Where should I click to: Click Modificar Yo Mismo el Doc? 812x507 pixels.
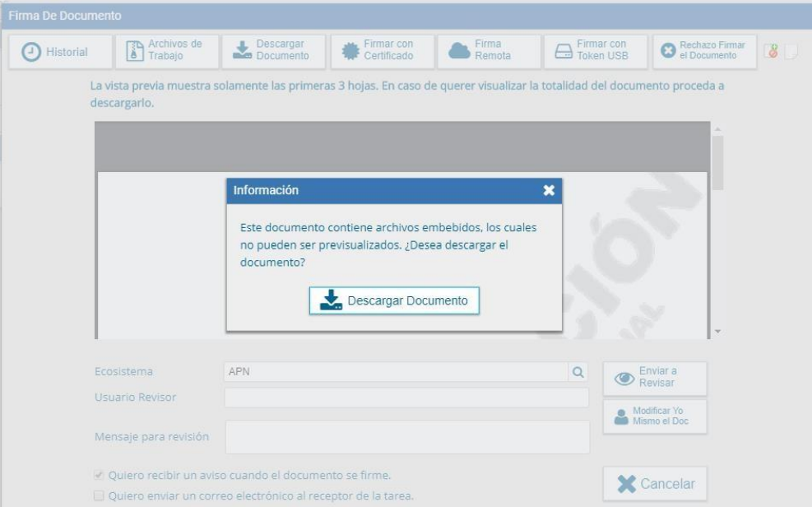tap(654, 416)
